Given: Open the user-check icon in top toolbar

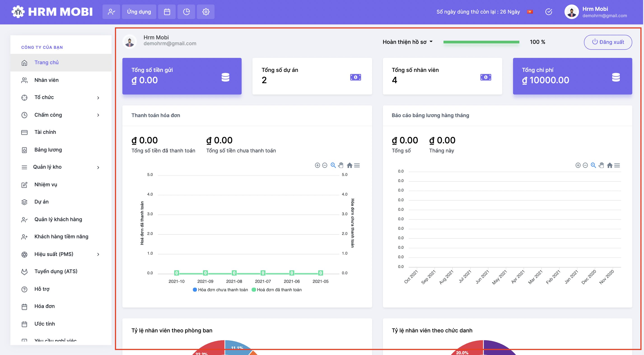Looking at the screenshot, I should coord(111,12).
